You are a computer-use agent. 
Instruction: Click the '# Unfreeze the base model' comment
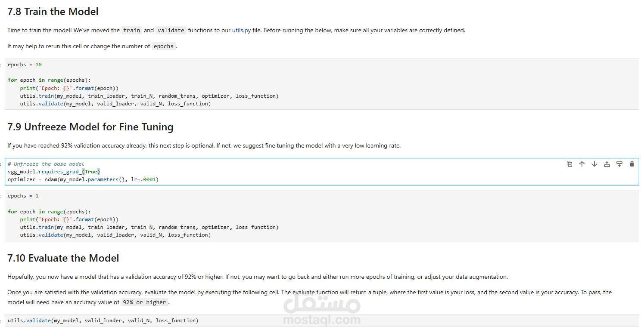point(46,164)
